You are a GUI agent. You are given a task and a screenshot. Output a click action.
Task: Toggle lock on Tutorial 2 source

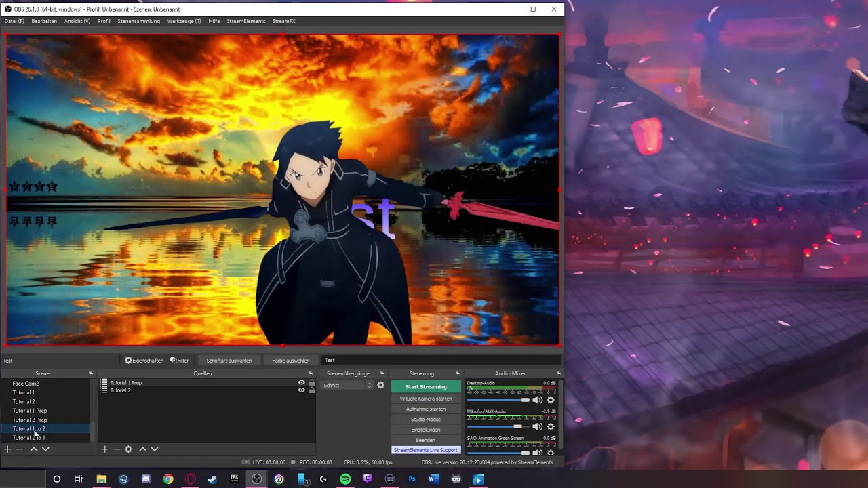coord(312,390)
